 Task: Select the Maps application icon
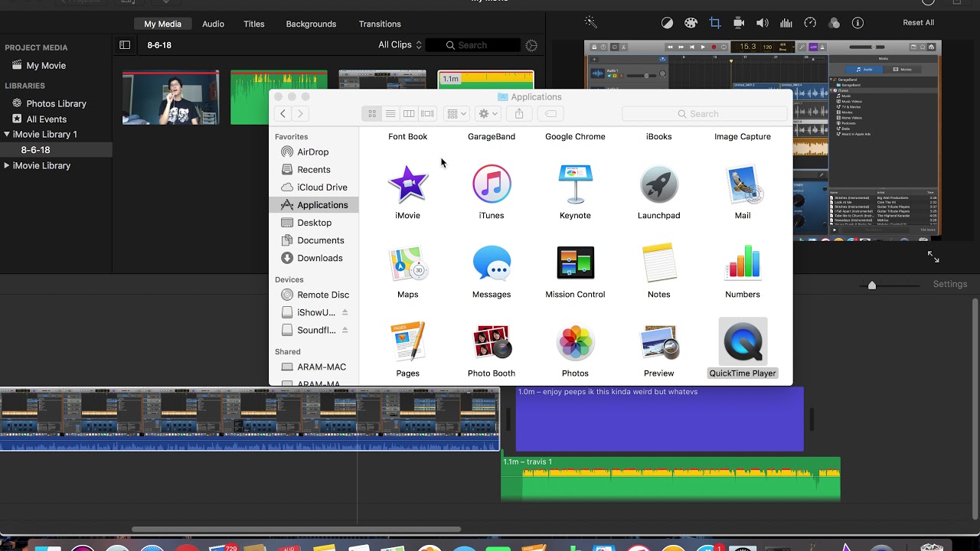407,263
